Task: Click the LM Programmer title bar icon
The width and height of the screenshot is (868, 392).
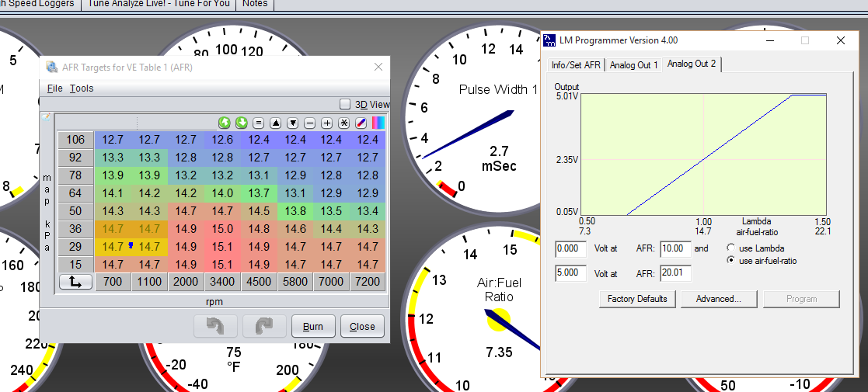Action: pos(549,40)
